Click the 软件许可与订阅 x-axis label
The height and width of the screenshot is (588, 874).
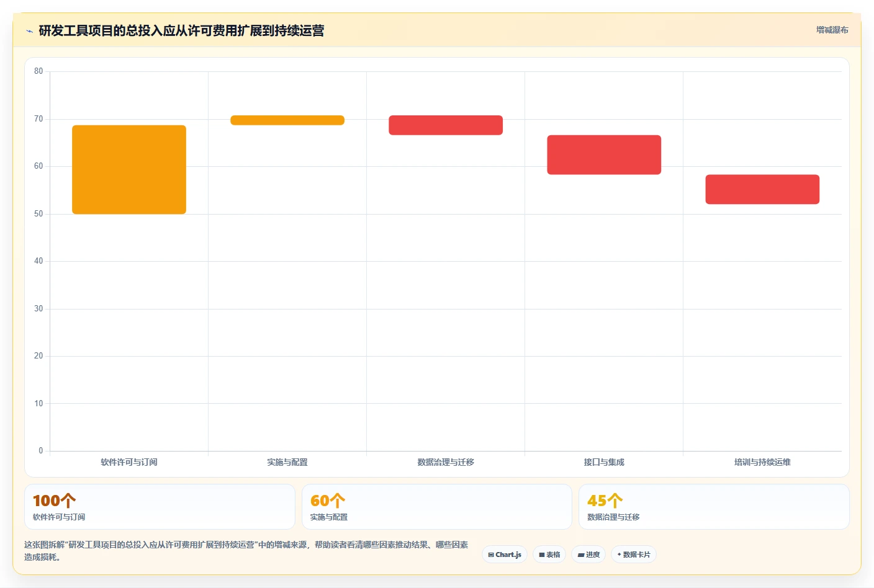[x=129, y=462]
